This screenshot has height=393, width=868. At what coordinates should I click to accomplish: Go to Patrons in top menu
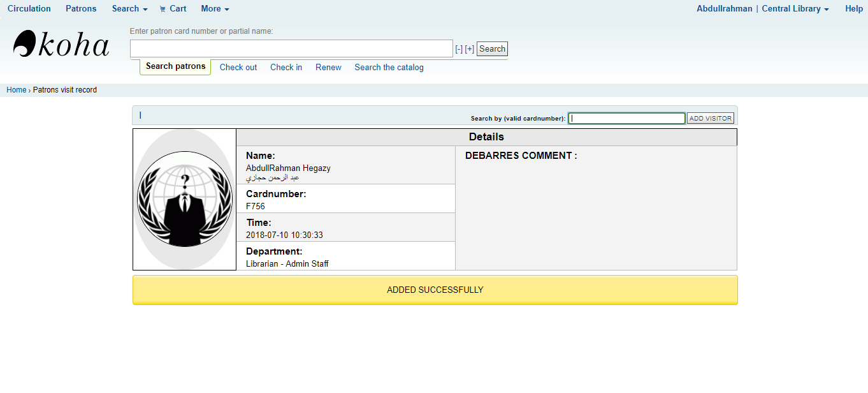coord(81,9)
